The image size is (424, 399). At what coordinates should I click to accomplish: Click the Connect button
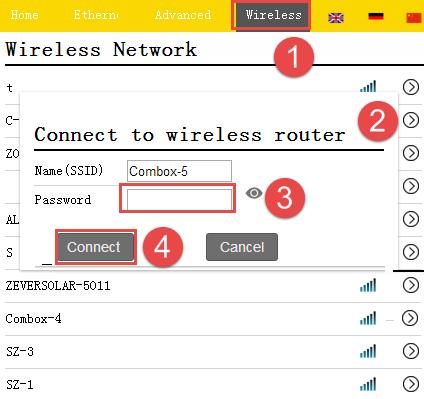pyautogui.click(x=96, y=247)
